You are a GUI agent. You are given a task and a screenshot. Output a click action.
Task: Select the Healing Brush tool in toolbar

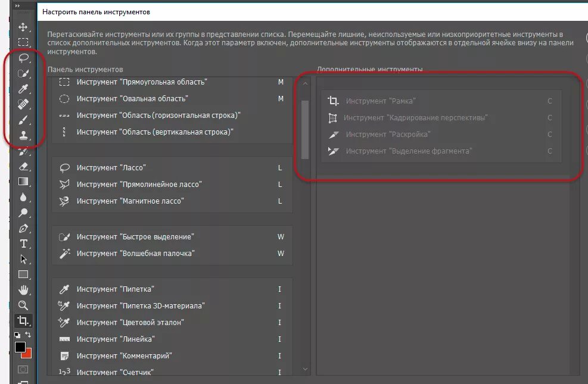tap(23, 104)
